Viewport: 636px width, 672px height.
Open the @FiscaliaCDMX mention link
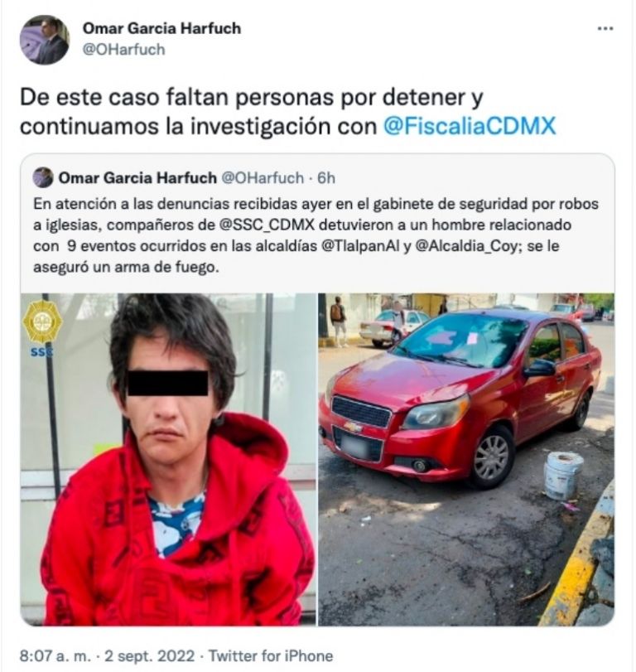point(469,127)
